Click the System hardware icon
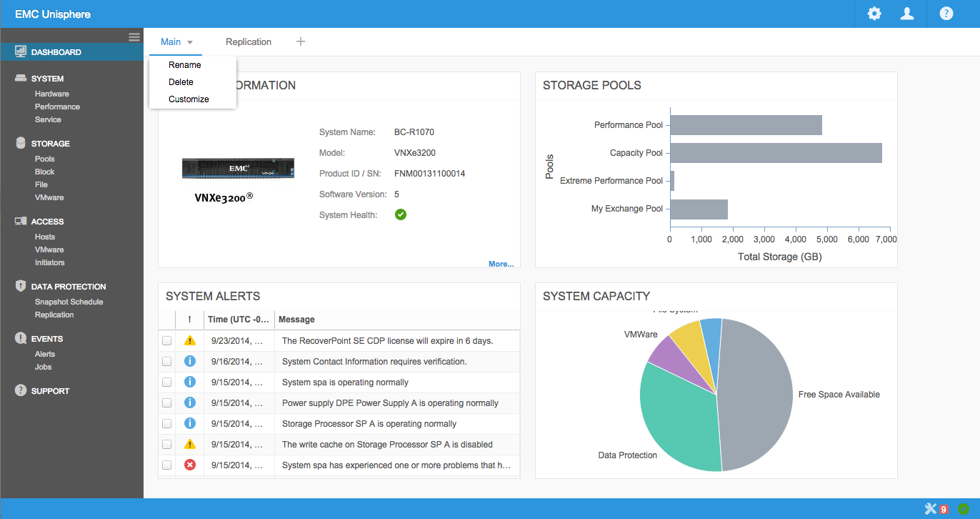The image size is (980, 519). coord(21,79)
